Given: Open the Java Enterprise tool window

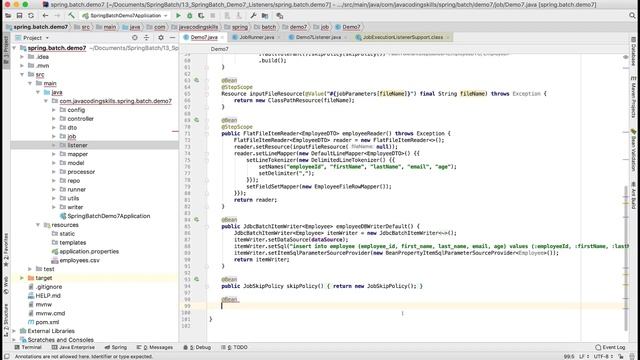Looking at the screenshot, I should click(73, 347).
